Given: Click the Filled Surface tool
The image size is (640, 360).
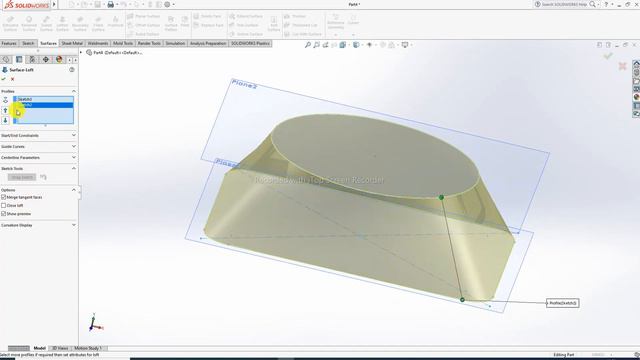Looking at the screenshot, I should [x=98, y=24].
